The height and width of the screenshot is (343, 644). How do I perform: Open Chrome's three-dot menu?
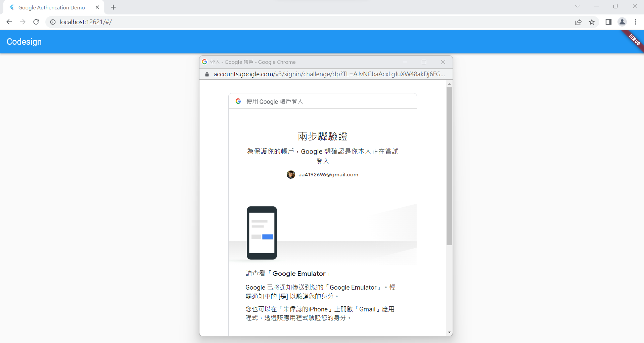[635, 22]
